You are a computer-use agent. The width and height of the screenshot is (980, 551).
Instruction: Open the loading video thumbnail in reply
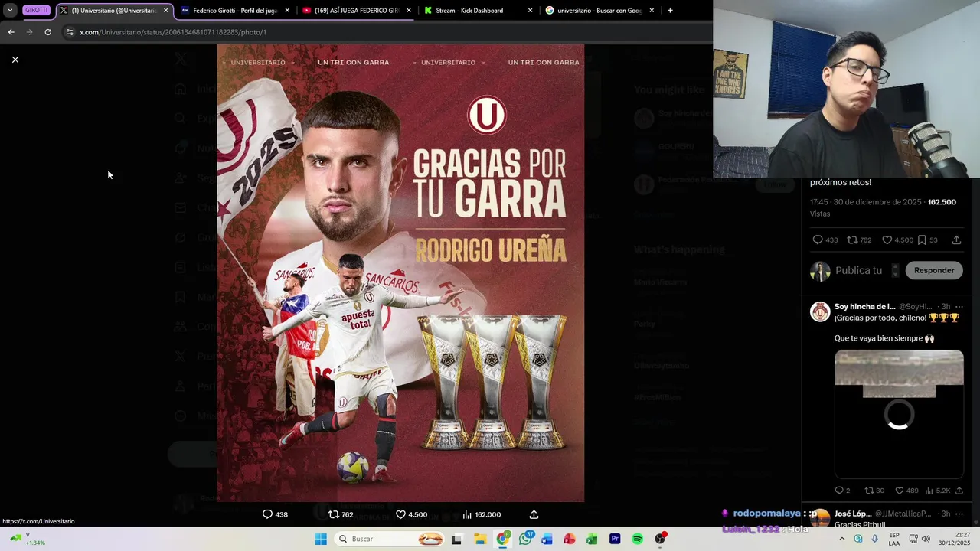point(899,414)
